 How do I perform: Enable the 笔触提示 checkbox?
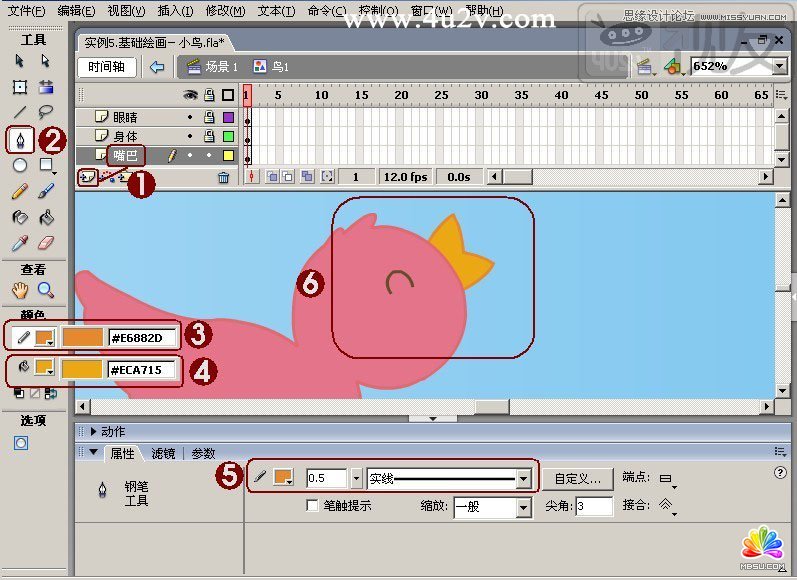tap(313, 506)
